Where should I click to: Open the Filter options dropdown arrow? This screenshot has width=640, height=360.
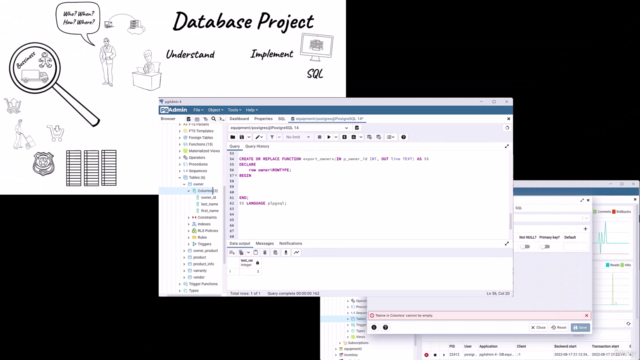pyautogui.click(x=279, y=137)
